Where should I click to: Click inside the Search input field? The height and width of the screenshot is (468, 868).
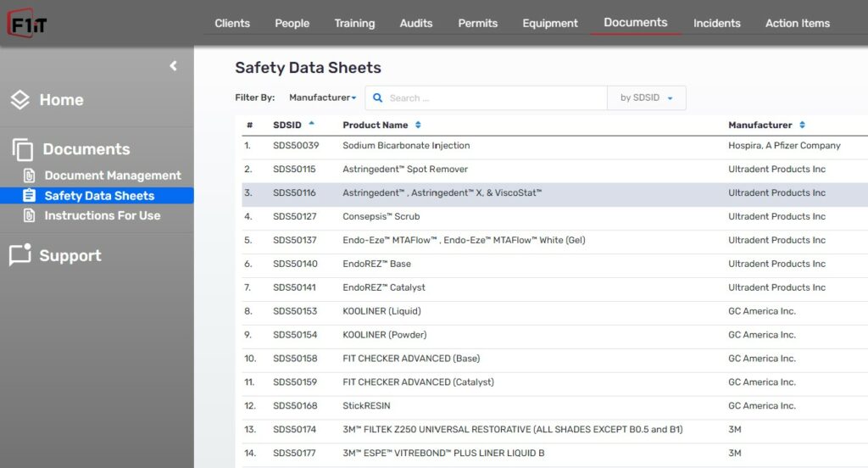[486, 98]
